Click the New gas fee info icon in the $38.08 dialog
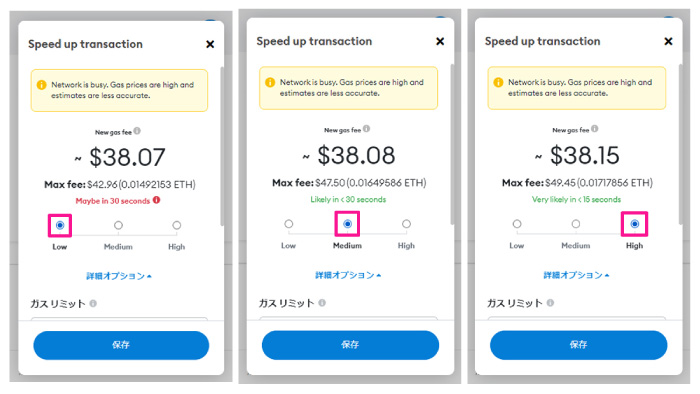The width and height of the screenshot is (700, 394). tap(367, 129)
